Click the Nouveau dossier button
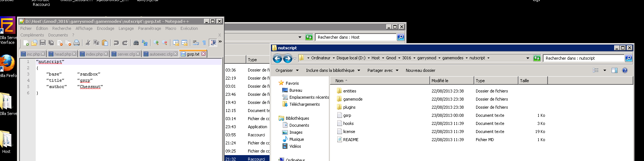644x161 pixels. coord(420,70)
